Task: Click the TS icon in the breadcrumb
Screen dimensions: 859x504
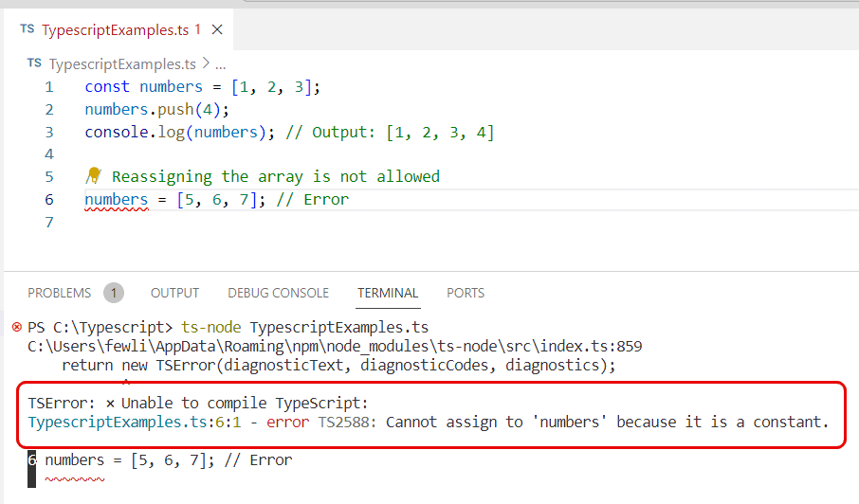Action: pyautogui.click(x=34, y=63)
